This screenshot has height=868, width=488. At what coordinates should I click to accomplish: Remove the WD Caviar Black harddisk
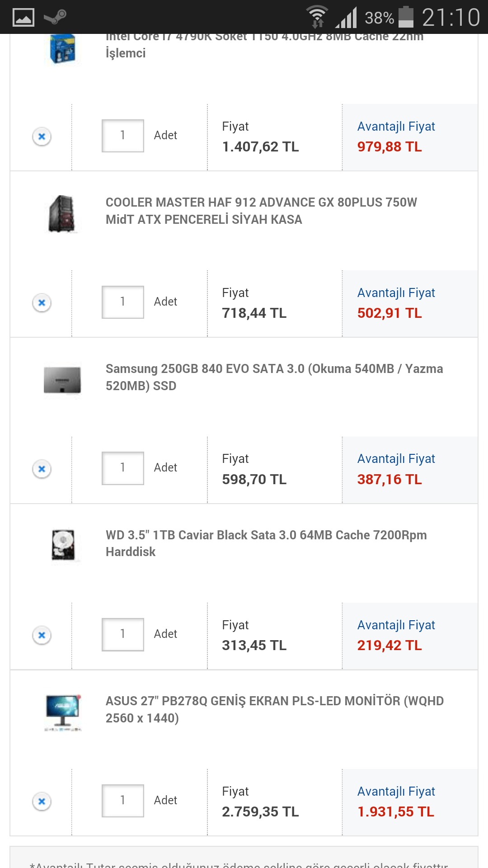[x=42, y=635]
